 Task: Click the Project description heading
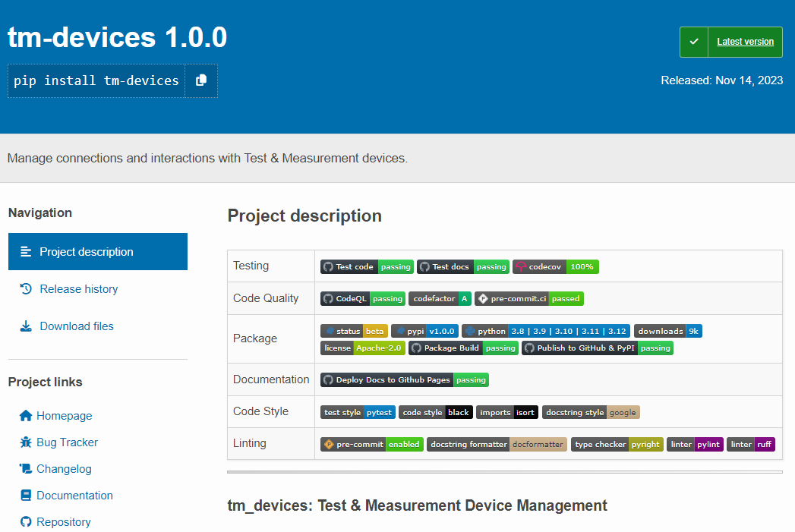click(x=304, y=216)
